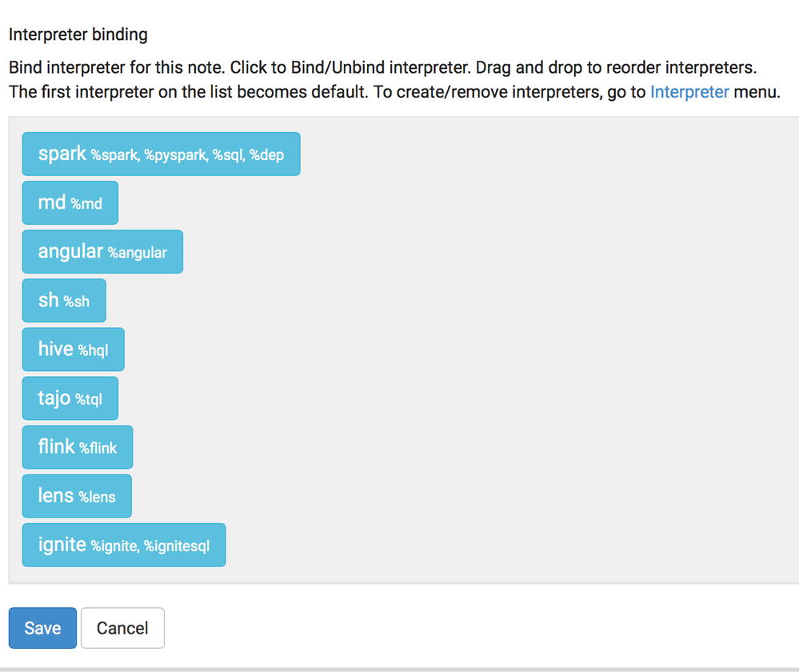The height and width of the screenshot is (672, 799).
Task: Toggle the ignite interpreter binding
Action: pyautogui.click(x=123, y=545)
